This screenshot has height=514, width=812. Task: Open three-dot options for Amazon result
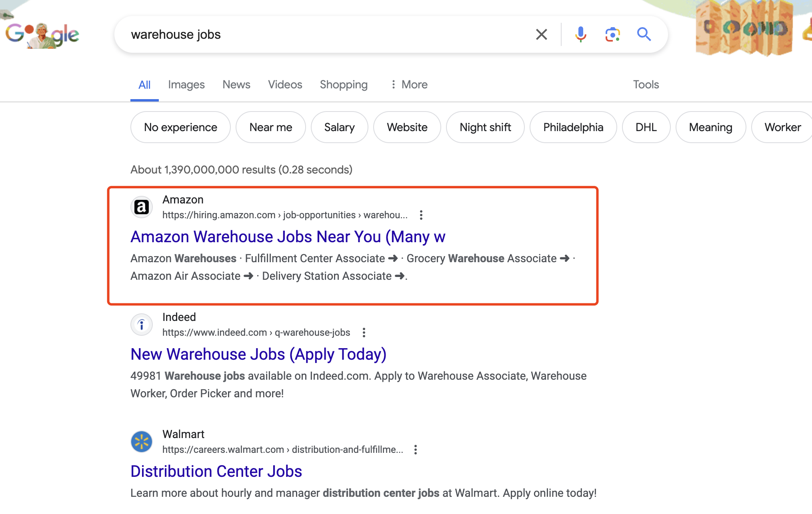pos(421,215)
